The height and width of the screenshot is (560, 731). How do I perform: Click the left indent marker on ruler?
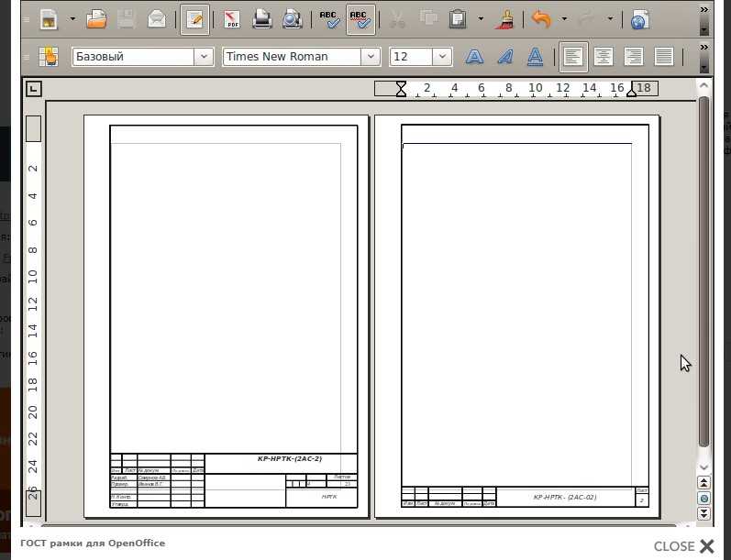point(401,89)
